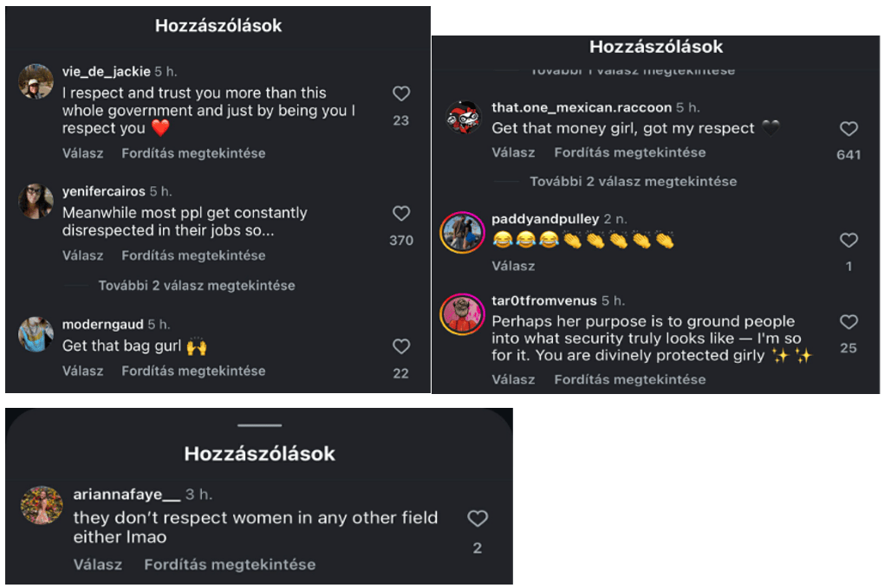The width and height of the screenshot is (884, 588).
Task: Like vie_de_jackie's comment with heart icon
Action: (x=401, y=94)
